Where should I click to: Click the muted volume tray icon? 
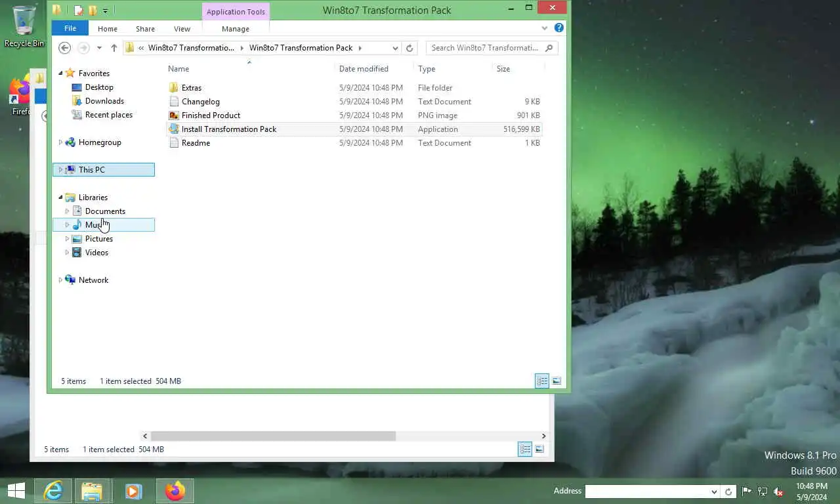pyautogui.click(x=778, y=492)
